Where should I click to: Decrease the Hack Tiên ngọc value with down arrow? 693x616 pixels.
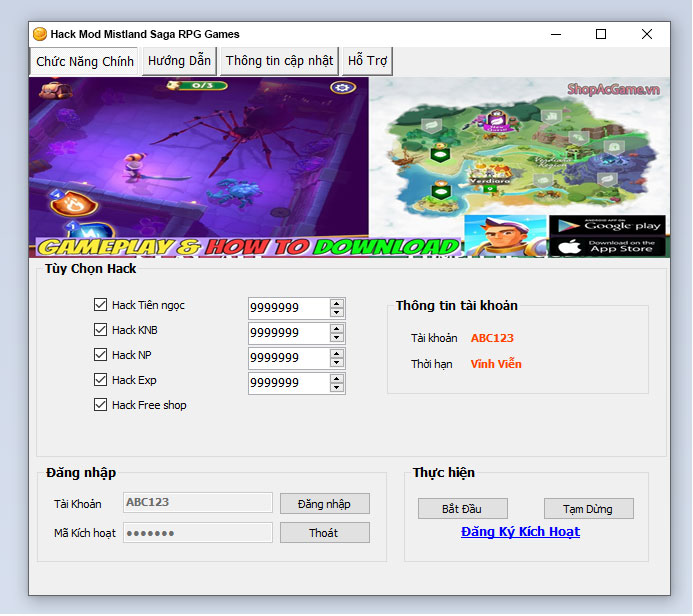point(337,312)
